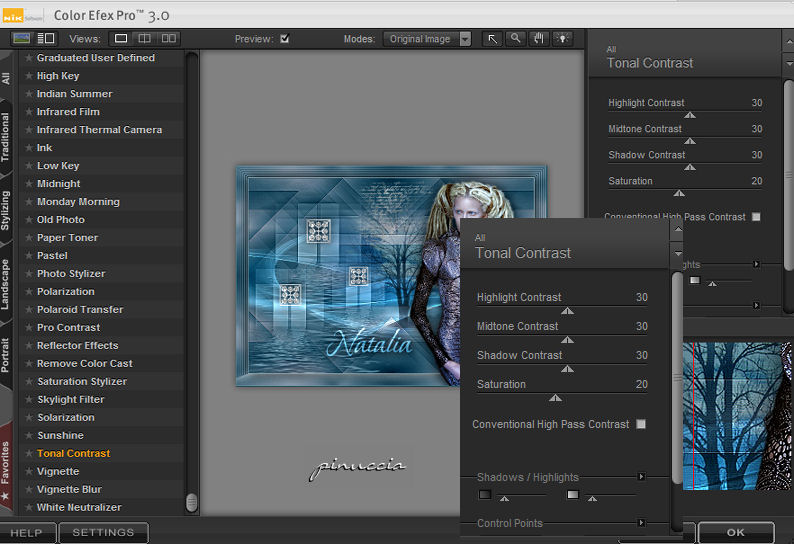This screenshot has height=544, width=794.
Task: Tick Conventional High Pass Contrast in right panel
Action: pos(756,217)
